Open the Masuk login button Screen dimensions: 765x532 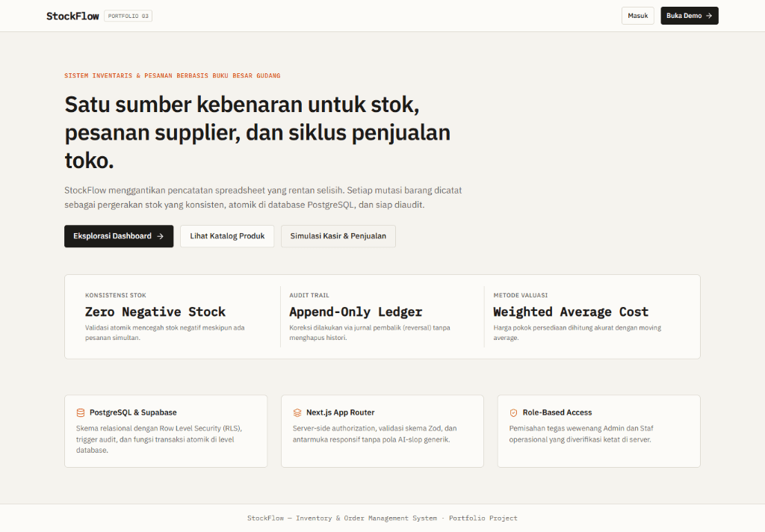click(x=638, y=16)
